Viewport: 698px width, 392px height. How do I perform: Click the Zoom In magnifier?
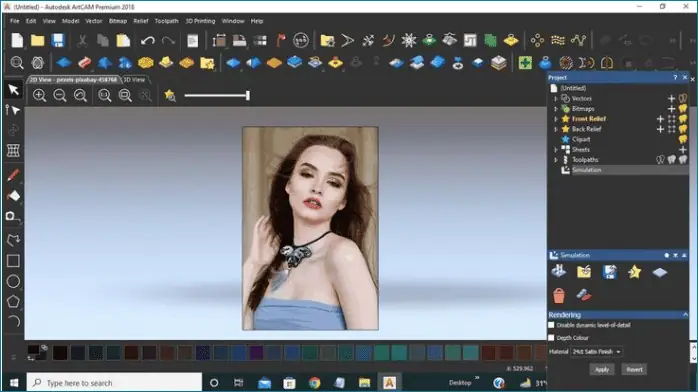point(39,95)
